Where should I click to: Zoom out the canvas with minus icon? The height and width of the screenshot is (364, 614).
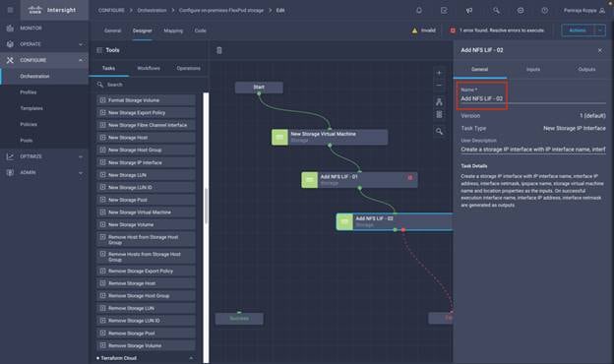(439, 86)
